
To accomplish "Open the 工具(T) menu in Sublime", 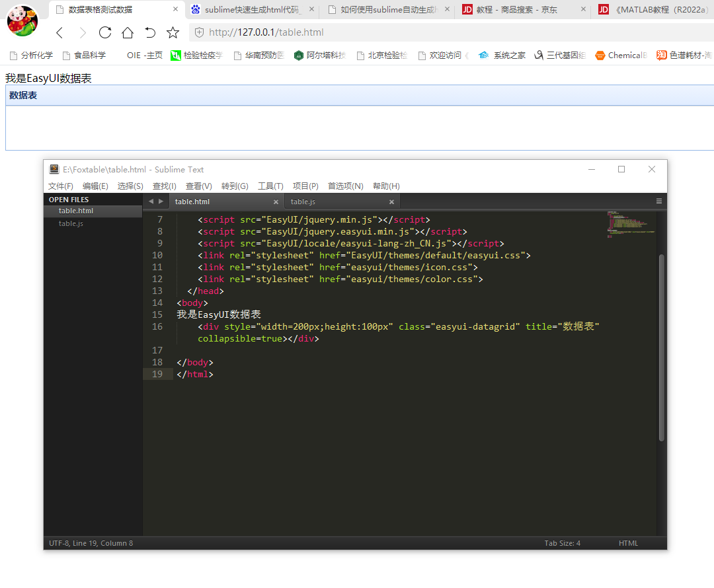I will 270,186.
